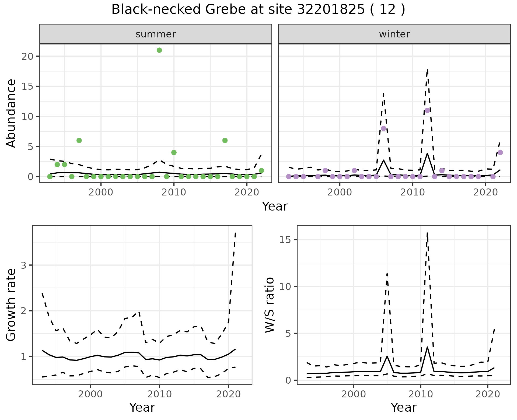
Task: Click the Year label beneath the abundance panels
Action: 275,206
